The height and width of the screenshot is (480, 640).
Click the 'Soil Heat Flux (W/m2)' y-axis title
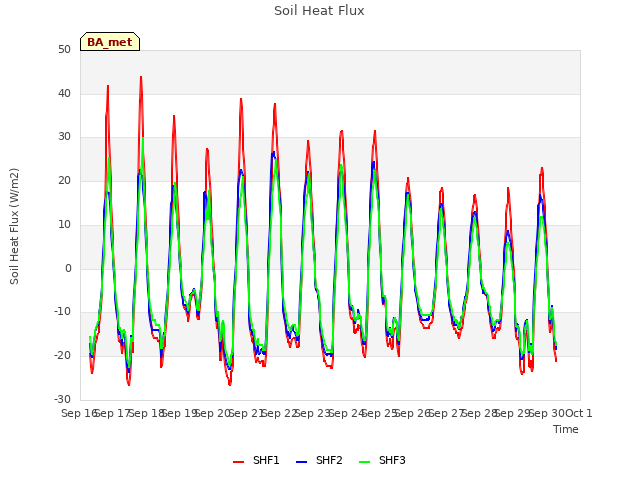tap(14, 226)
